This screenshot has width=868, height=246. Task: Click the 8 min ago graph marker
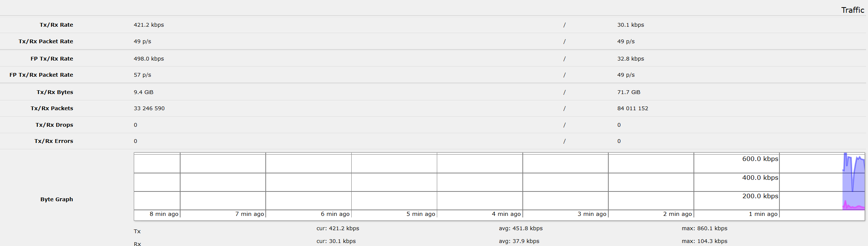pyautogui.click(x=164, y=214)
